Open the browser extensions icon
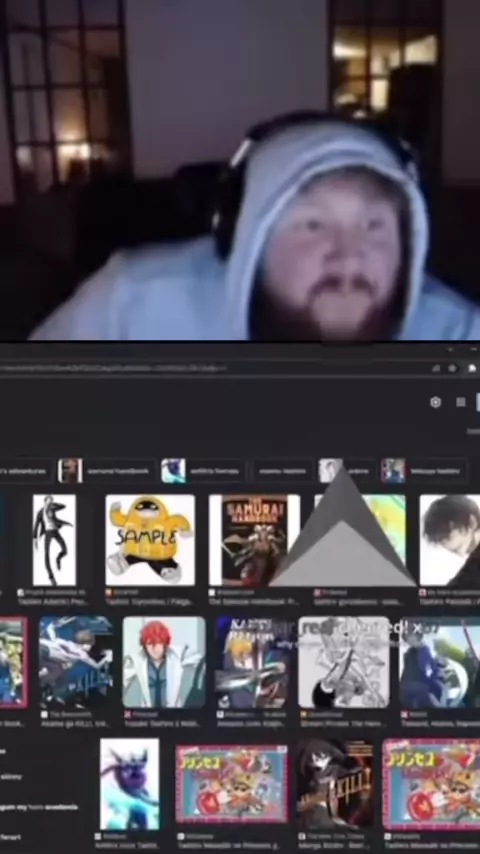The width and height of the screenshot is (480, 854). pyautogui.click(x=472, y=368)
